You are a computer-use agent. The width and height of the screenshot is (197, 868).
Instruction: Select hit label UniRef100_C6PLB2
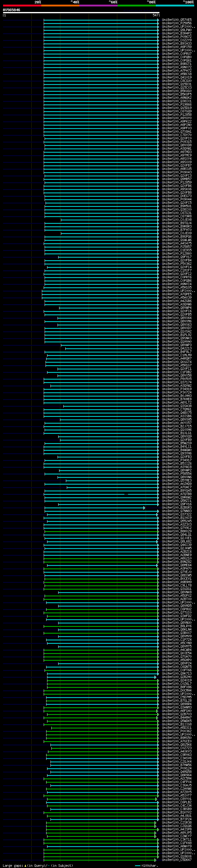[x=177, y=802]
